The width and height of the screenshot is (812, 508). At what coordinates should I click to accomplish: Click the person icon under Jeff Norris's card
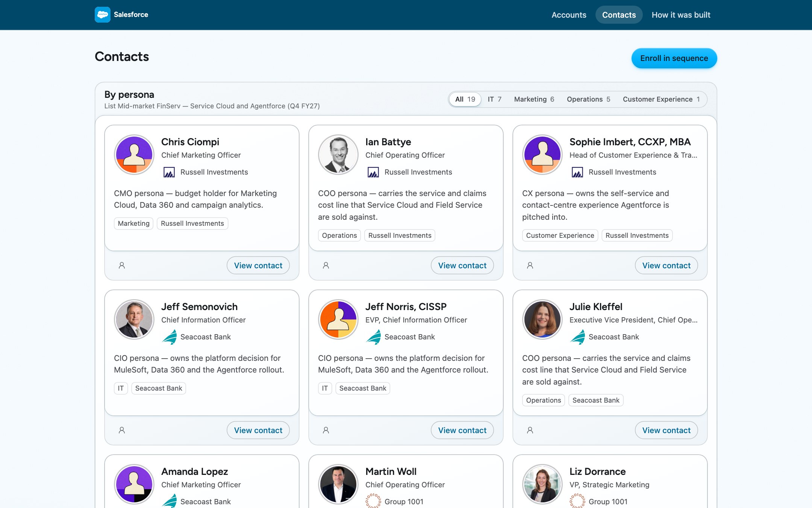[x=326, y=430]
